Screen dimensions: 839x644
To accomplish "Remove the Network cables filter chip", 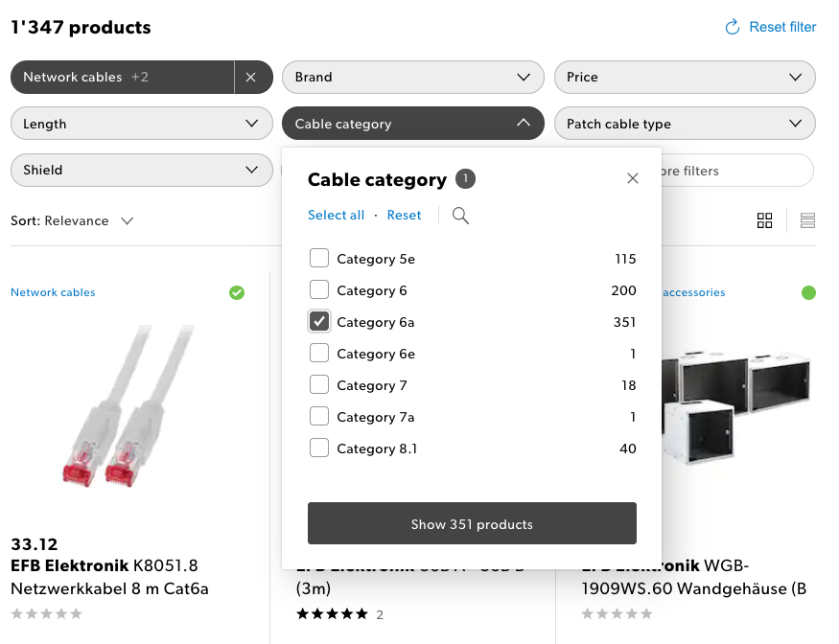I will coord(252,77).
